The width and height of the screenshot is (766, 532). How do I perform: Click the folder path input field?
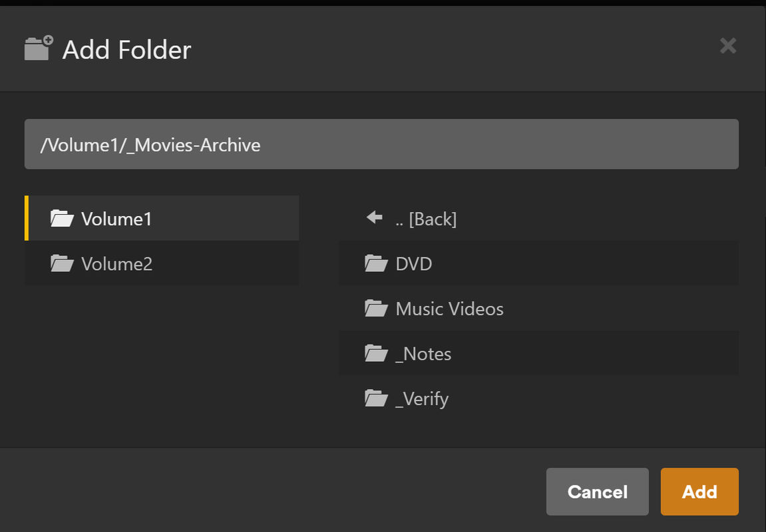coord(381,144)
